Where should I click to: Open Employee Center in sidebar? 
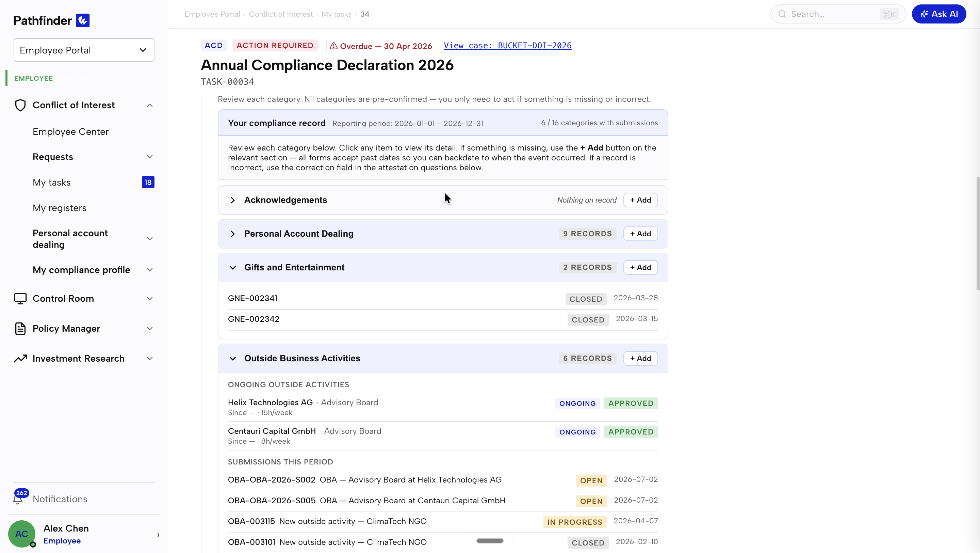[x=71, y=131]
